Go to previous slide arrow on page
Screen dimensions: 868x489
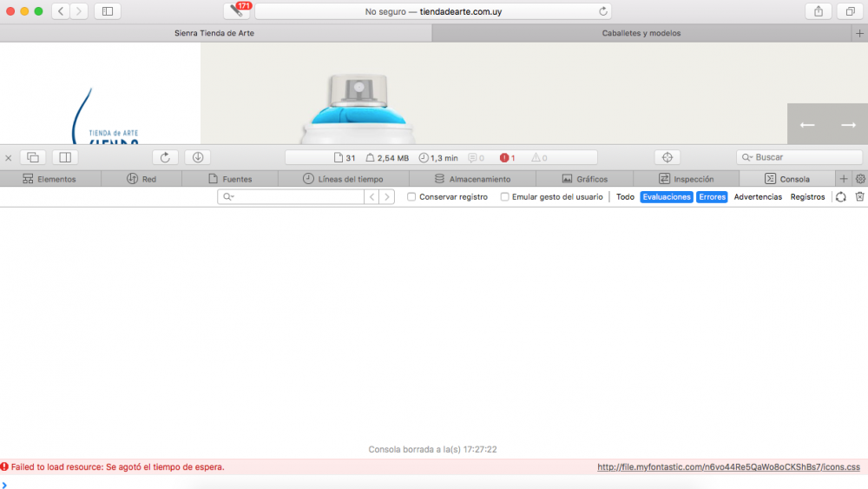coord(807,124)
